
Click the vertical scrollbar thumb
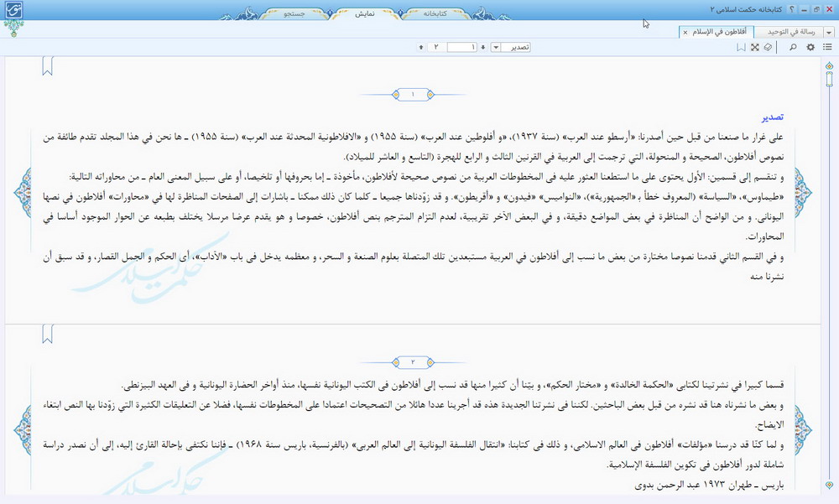click(x=830, y=79)
